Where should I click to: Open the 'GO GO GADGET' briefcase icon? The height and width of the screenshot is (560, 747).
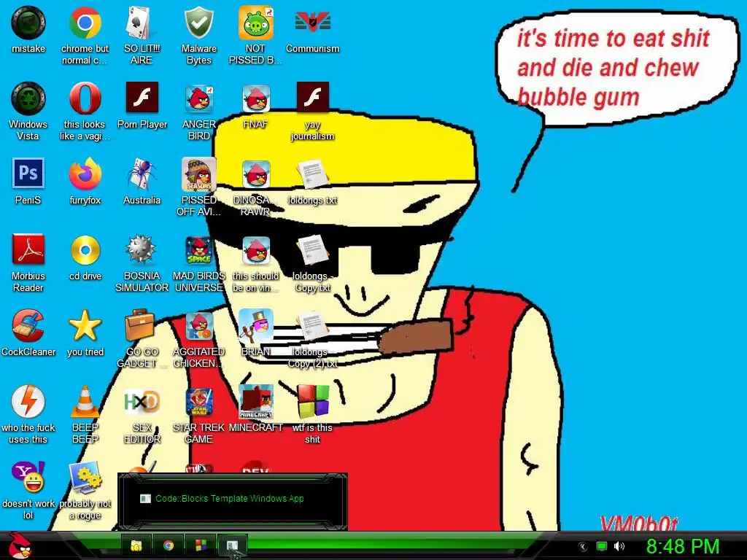click(x=142, y=326)
